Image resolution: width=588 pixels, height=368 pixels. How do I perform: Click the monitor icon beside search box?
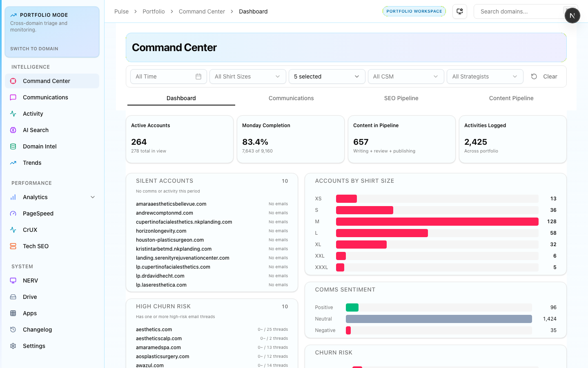(x=460, y=11)
